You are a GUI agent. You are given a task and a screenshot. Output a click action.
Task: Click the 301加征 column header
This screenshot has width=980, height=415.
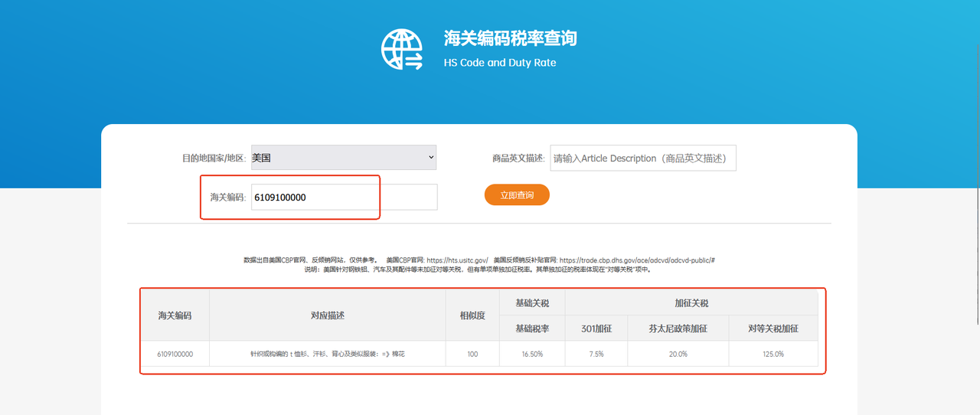pos(596,328)
